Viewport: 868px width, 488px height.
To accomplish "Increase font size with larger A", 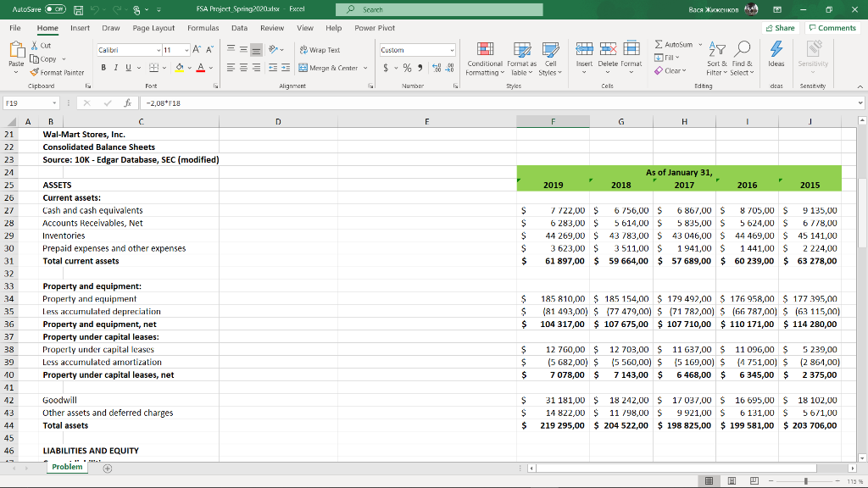I will [197, 50].
